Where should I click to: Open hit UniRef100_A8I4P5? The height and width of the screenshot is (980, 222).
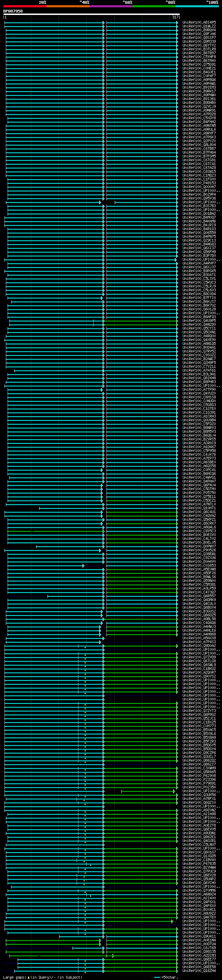[199, 23]
